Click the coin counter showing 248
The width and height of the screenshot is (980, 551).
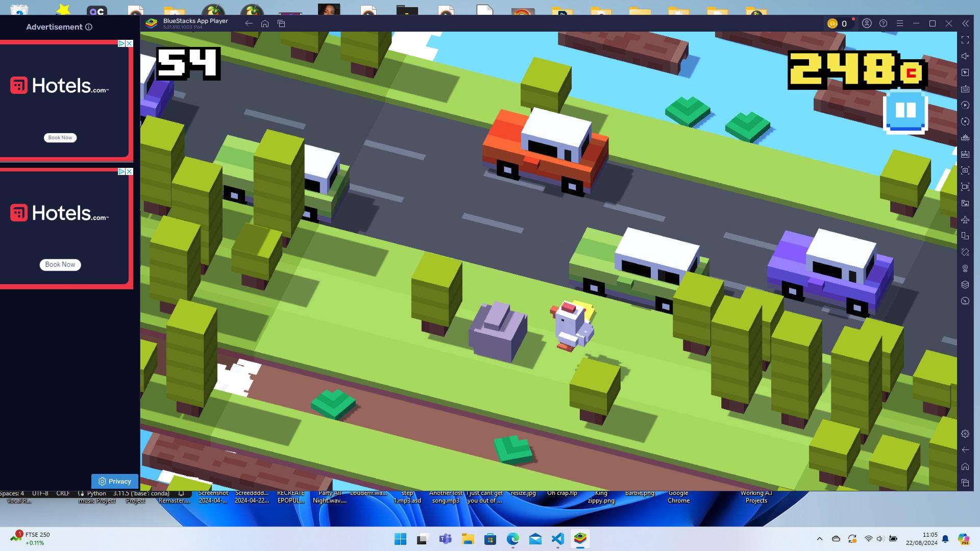click(x=857, y=70)
